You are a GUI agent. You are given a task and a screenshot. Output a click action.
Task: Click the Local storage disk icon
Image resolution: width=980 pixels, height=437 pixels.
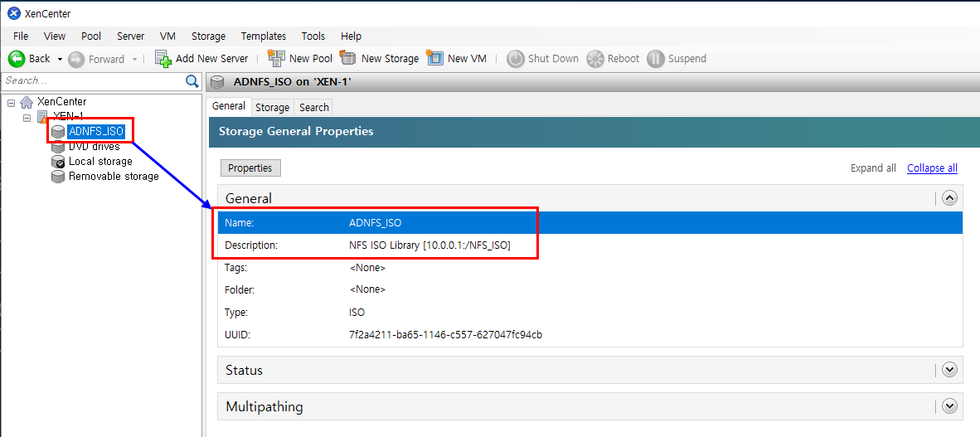(58, 162)
